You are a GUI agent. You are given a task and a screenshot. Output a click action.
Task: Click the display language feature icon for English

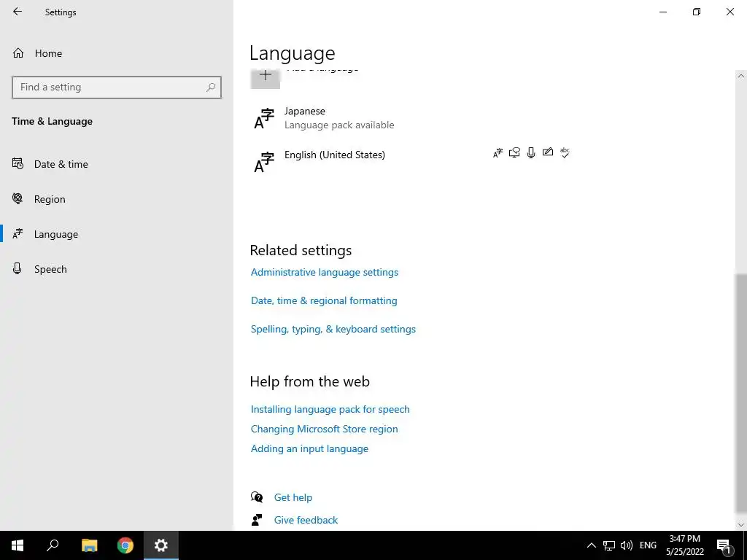[x=498, y=153]
